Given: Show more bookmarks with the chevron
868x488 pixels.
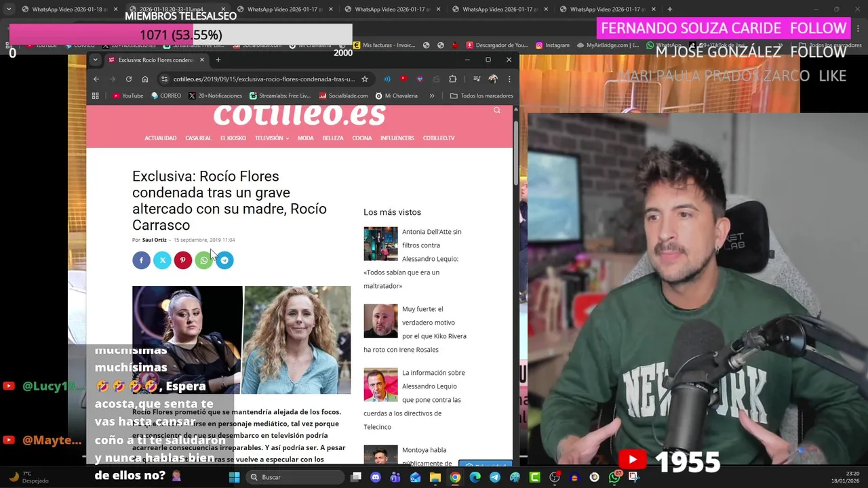Looking at the screenshot, I should pos(432,96).
